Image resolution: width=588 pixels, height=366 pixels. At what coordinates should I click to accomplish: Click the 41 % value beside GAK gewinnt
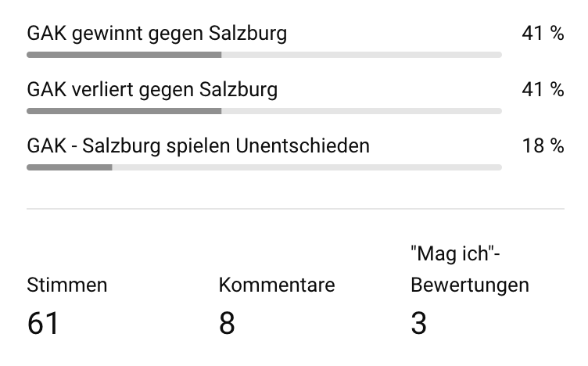[x=543, y=33]
